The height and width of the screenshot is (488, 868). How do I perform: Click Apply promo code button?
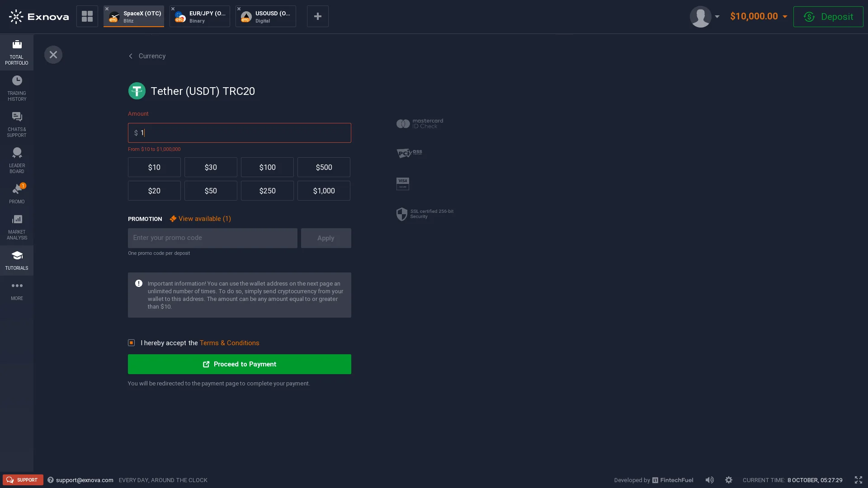[x=326, y=238]
